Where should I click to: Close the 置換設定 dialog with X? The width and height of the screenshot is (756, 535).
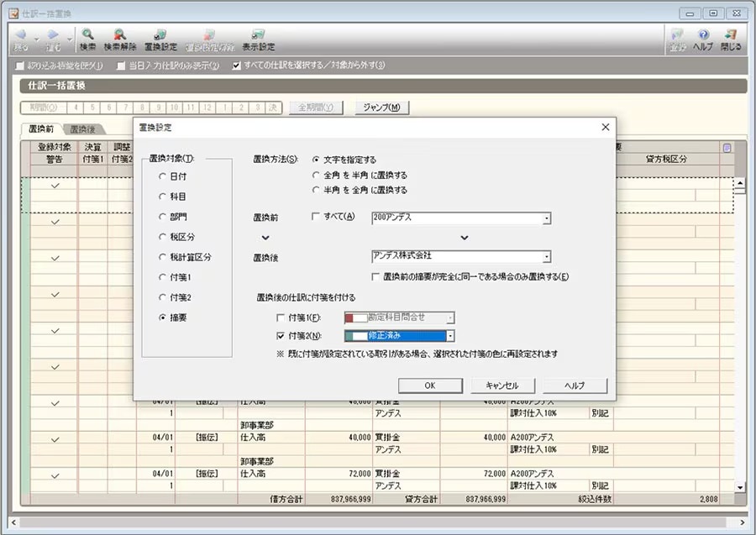coord(606,127)
